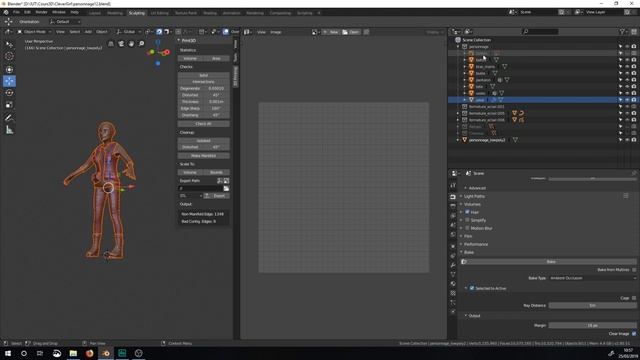Select the Select Box tool in viewport toolbar

tap(9, 44)
